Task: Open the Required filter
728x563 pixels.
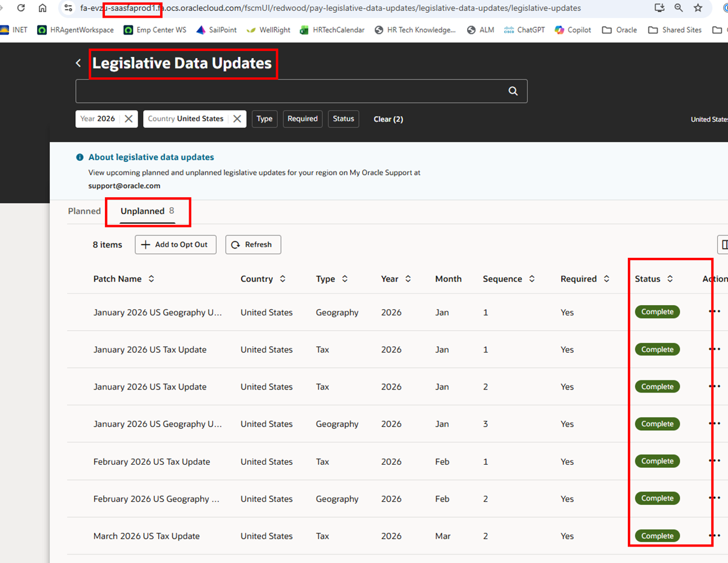Action: pos(303,119)
